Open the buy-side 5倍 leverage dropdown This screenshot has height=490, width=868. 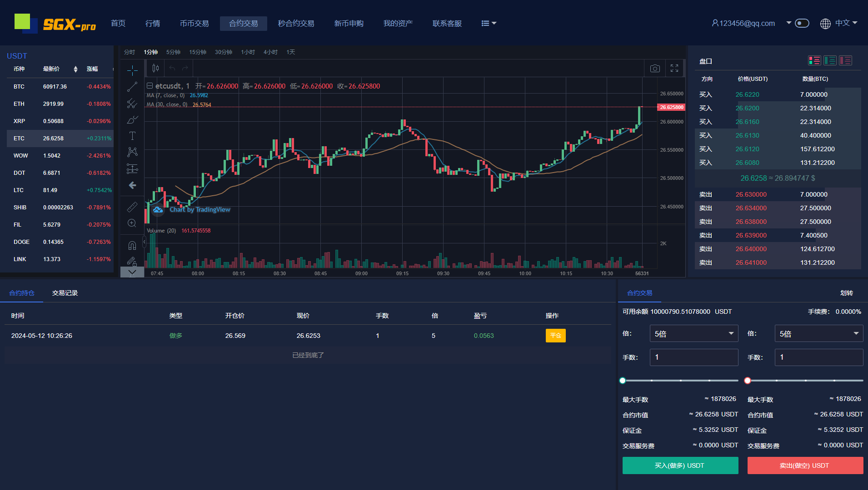coord(694,334)
